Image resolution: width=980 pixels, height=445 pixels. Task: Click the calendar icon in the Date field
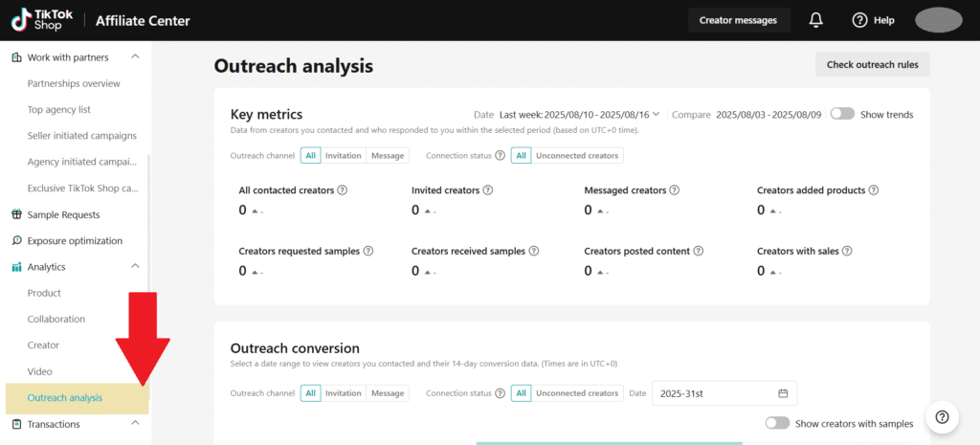783,393
